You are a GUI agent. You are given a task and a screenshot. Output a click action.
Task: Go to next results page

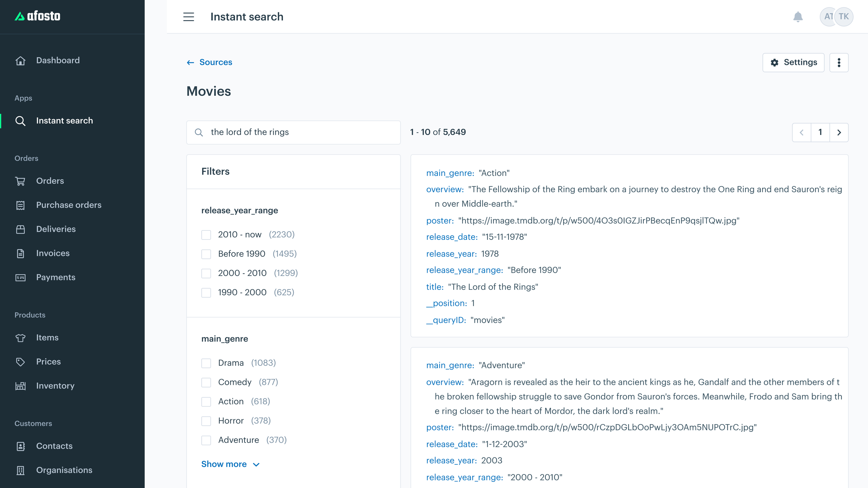pos(839,132)
